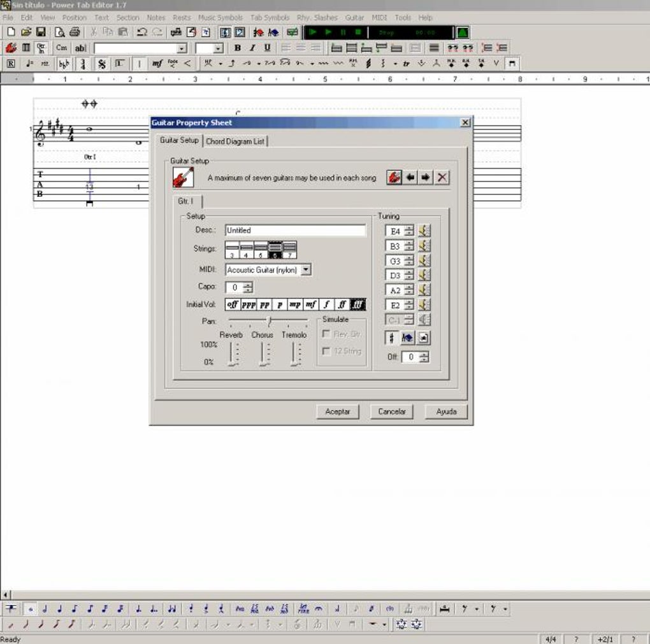
Task: Confirm dialog with Aceptar button
Action: click(338, 411)
